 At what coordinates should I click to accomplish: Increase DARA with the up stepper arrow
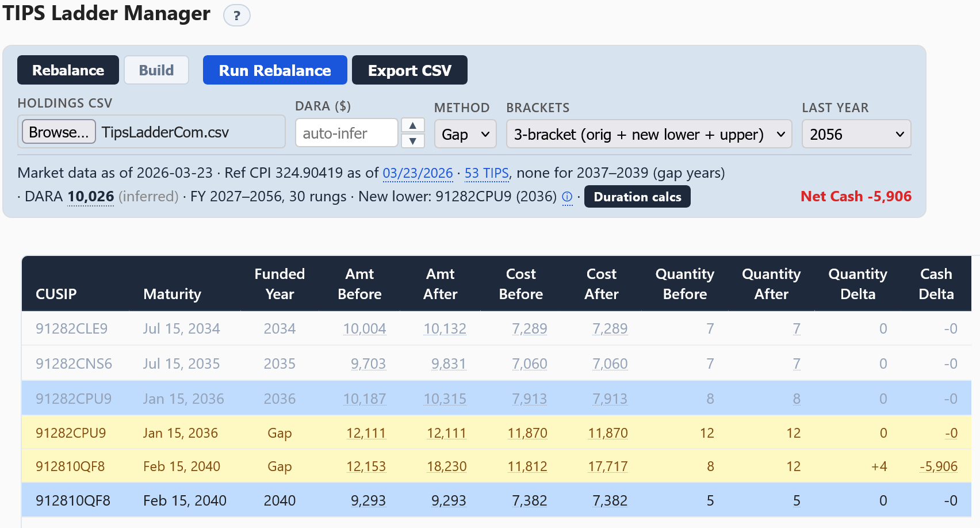tap(412, 125)
